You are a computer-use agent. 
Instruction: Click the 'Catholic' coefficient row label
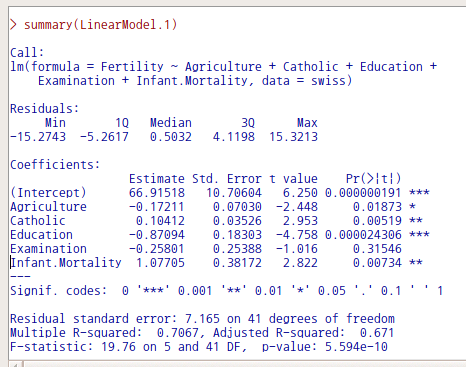(x=38, y=221)
